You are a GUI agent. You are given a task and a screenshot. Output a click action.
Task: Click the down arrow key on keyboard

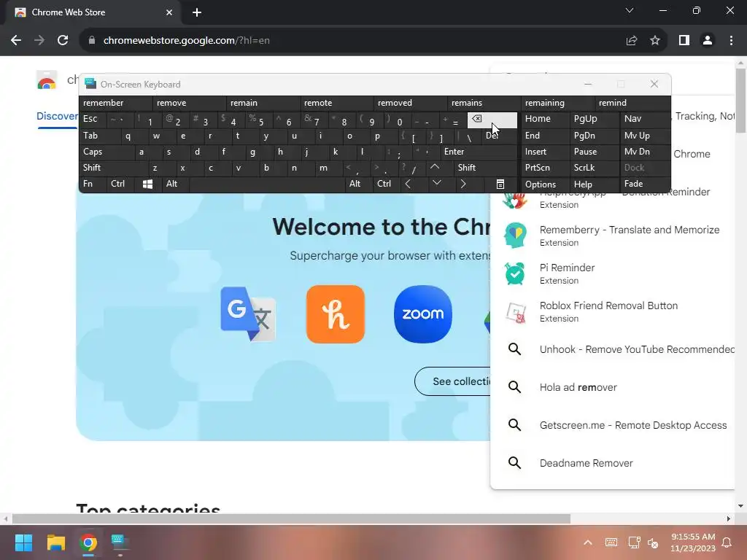tap(436, 184)
